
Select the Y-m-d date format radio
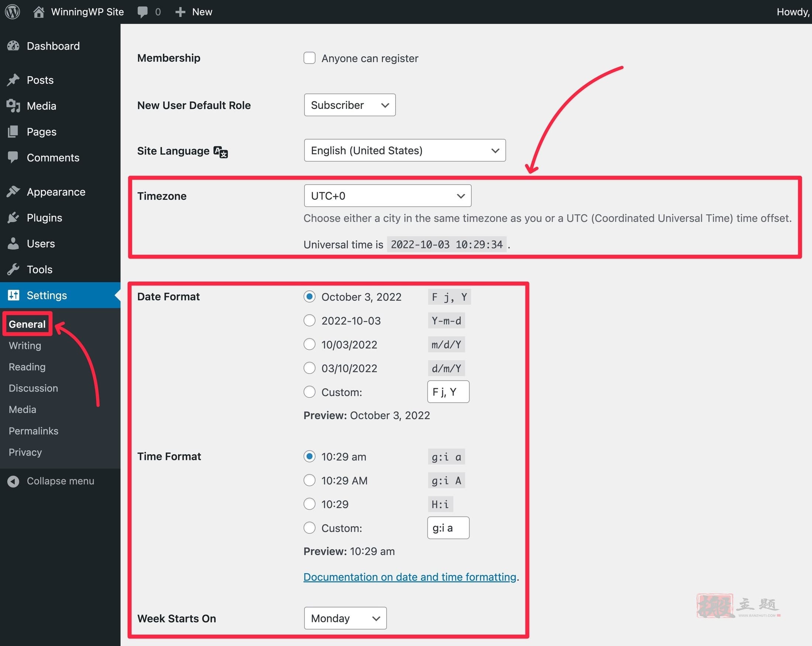310,321
